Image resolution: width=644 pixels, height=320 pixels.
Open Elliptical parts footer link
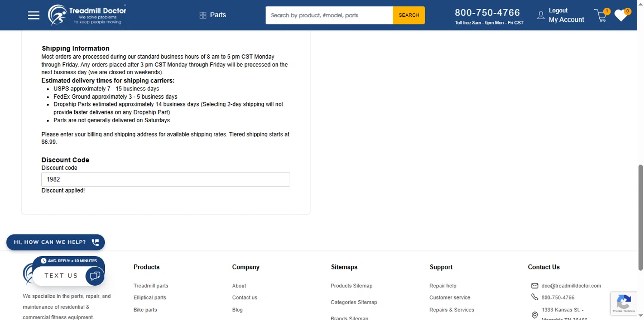point(150,298)
